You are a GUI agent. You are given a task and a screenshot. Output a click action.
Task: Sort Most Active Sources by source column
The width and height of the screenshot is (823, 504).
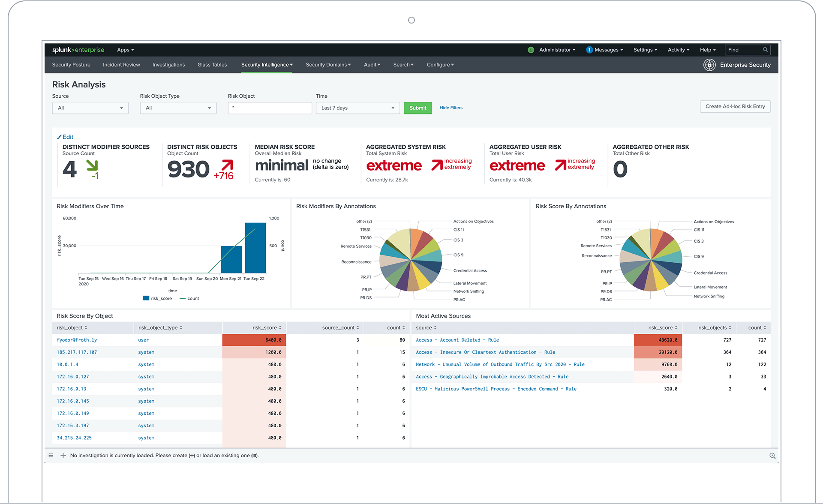(x=427, y=327)
